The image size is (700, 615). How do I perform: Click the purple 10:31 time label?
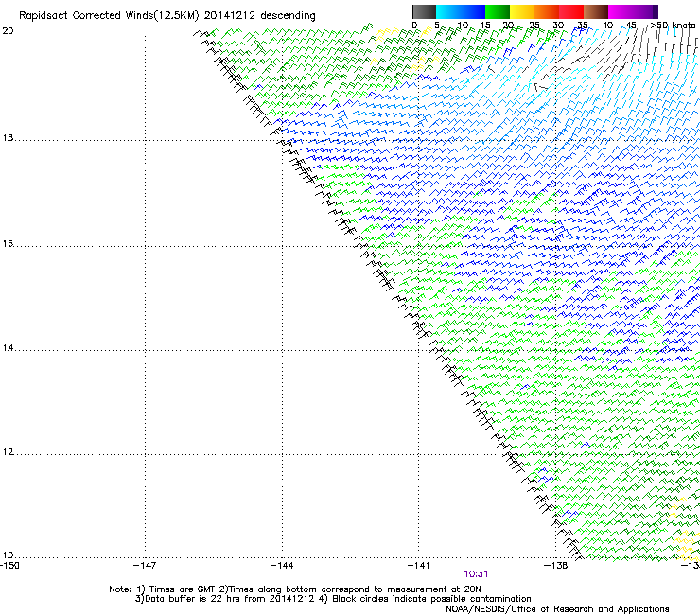click(476, 574)
